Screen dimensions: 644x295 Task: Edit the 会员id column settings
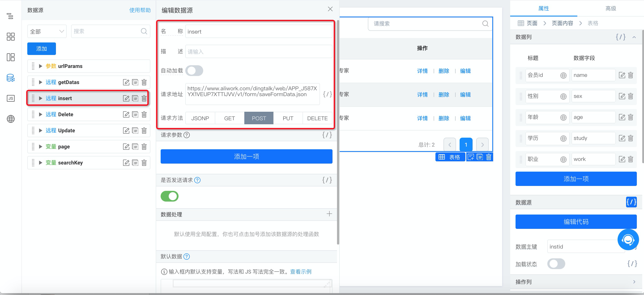coord(622,75)
